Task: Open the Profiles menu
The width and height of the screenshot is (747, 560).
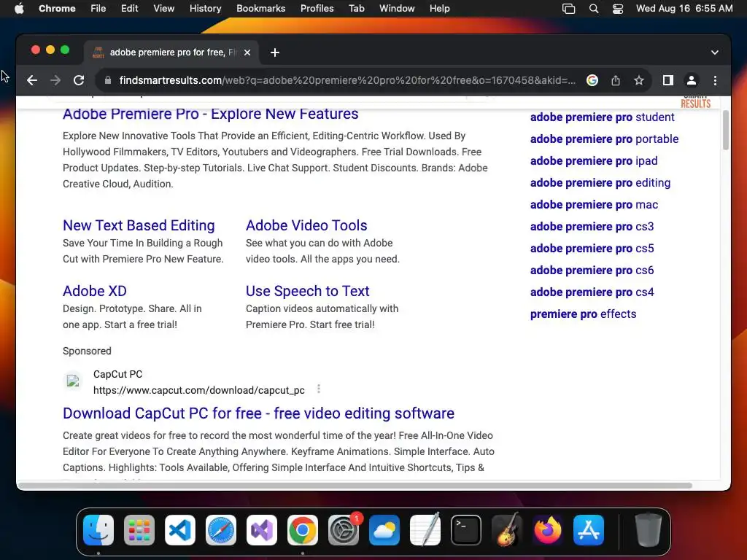Action: point(317,9)
